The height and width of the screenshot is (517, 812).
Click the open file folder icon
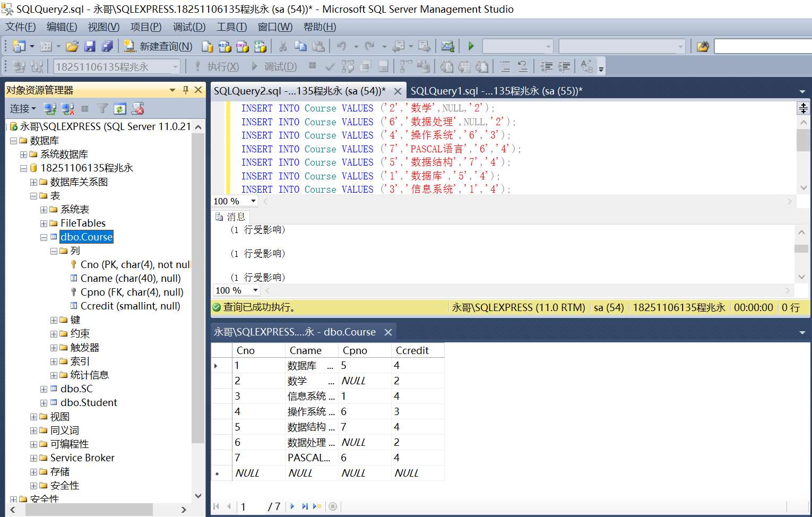[x=72, y=47]
